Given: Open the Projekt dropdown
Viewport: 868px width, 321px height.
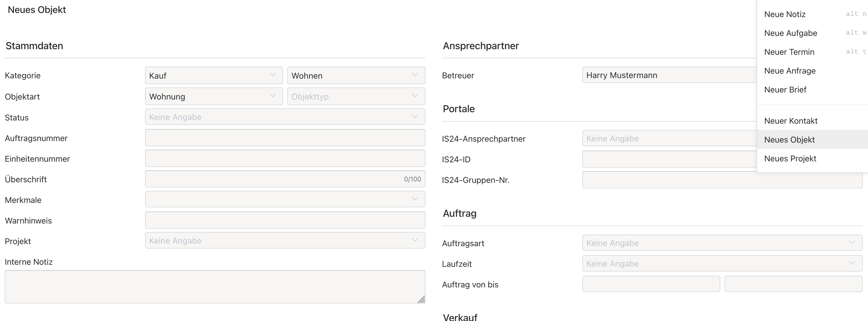Looking at the screenshot, I should click(x=285, y=241).
